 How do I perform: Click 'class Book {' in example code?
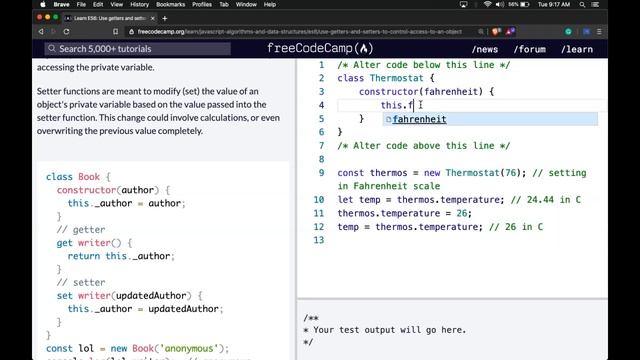[78, 177]
